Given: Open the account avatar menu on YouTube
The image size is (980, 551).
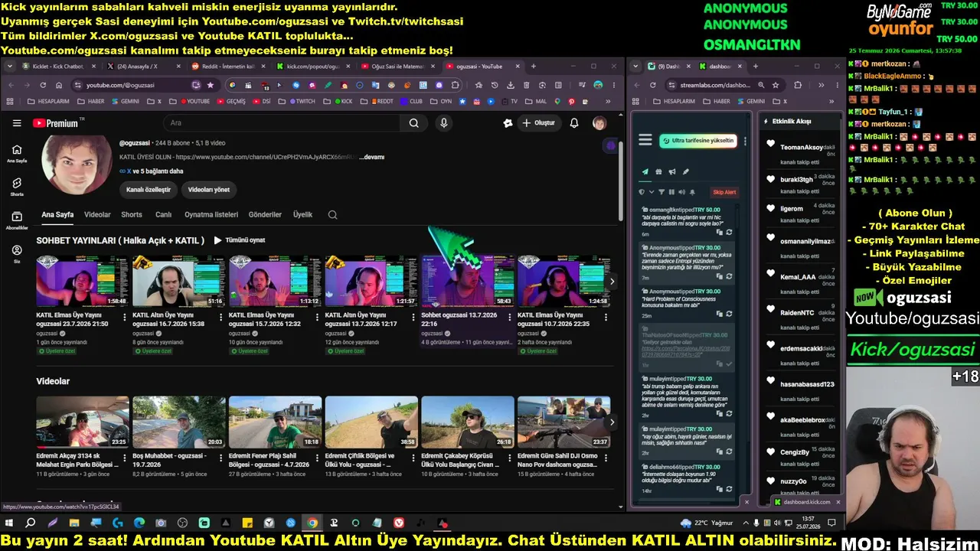Looking at the screenshot, I should point(599,122).
